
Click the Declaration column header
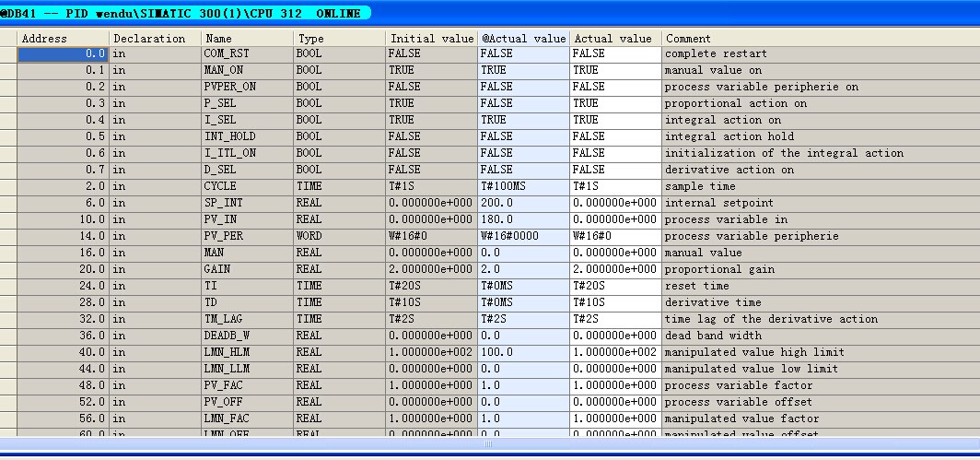[x=155, y=38]
